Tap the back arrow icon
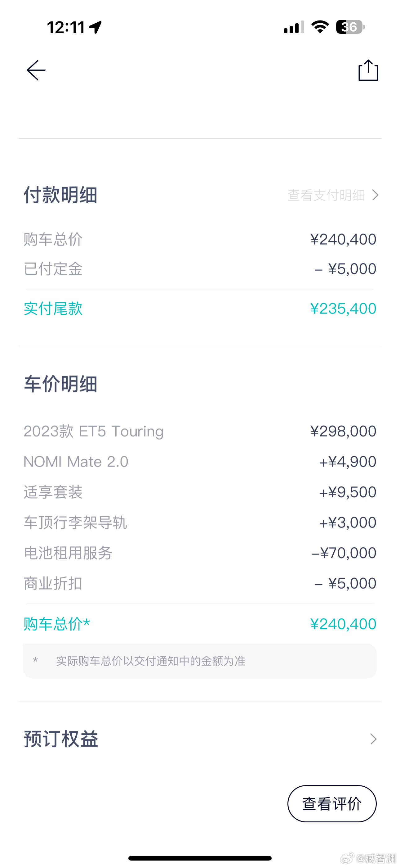The width and height of the screenshot is (400, 868). (36, 70)
